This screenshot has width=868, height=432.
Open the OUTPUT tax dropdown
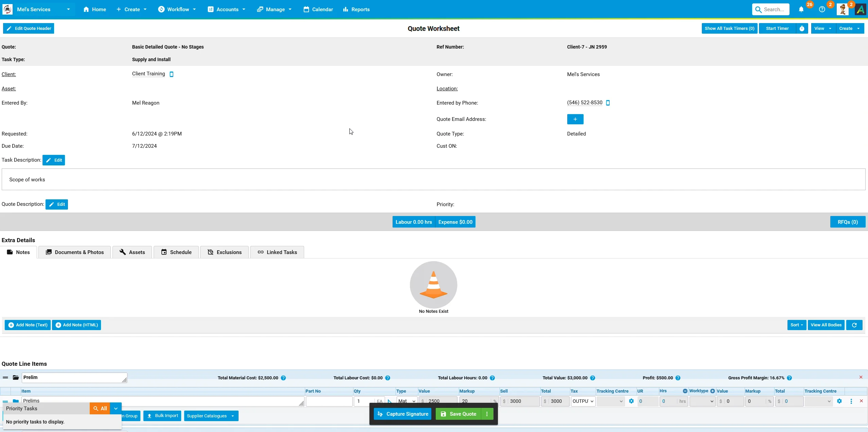tap(583, 401)
